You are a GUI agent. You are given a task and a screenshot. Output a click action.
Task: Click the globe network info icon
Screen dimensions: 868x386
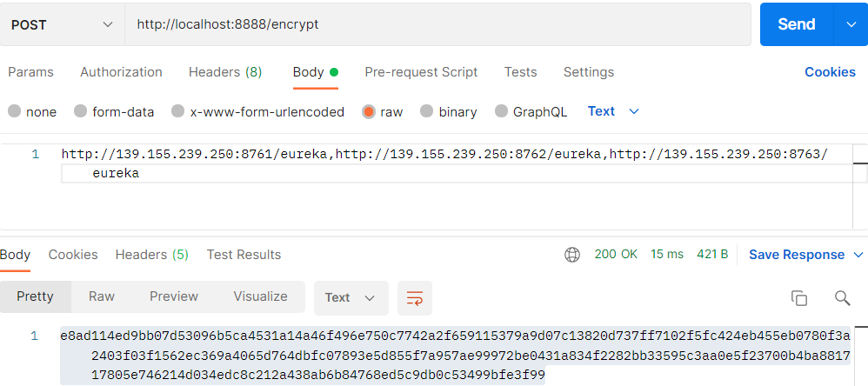[x=572, y=255]
